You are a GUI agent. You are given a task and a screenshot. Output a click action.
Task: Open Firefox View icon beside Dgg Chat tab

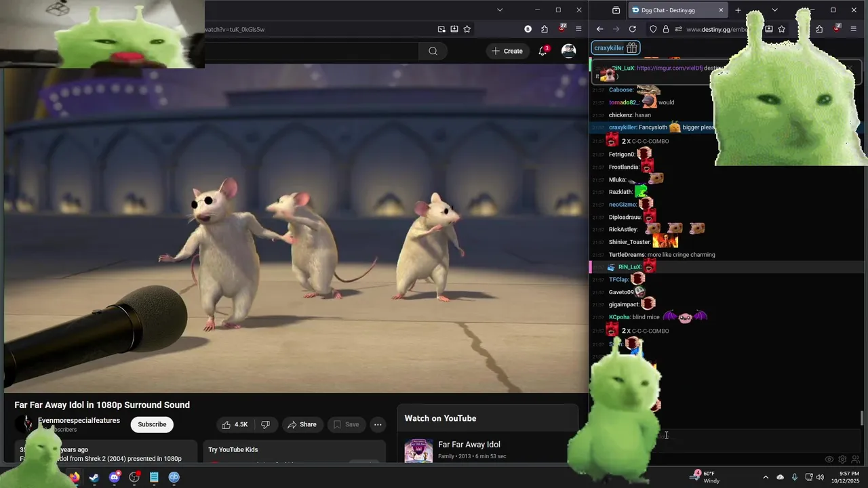click(x=616, y=10)
